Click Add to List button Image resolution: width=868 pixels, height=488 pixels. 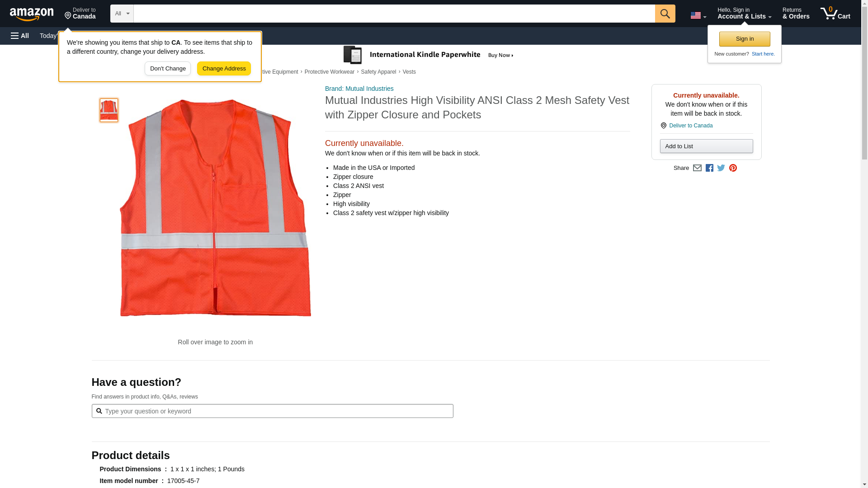(x=706, y=146)
